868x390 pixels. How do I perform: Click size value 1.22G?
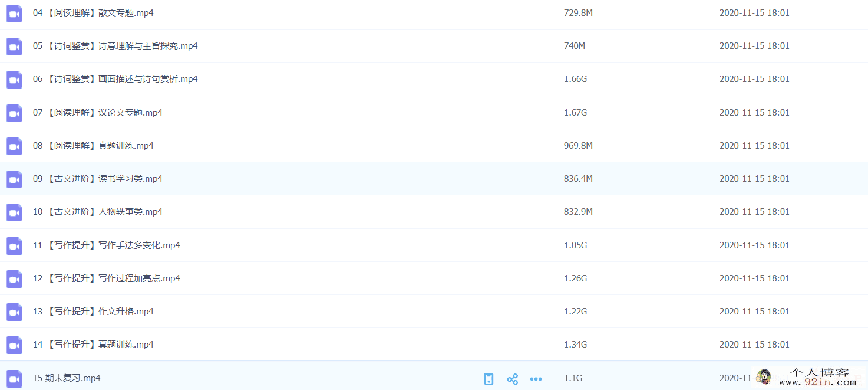click(x=576, y=311)
